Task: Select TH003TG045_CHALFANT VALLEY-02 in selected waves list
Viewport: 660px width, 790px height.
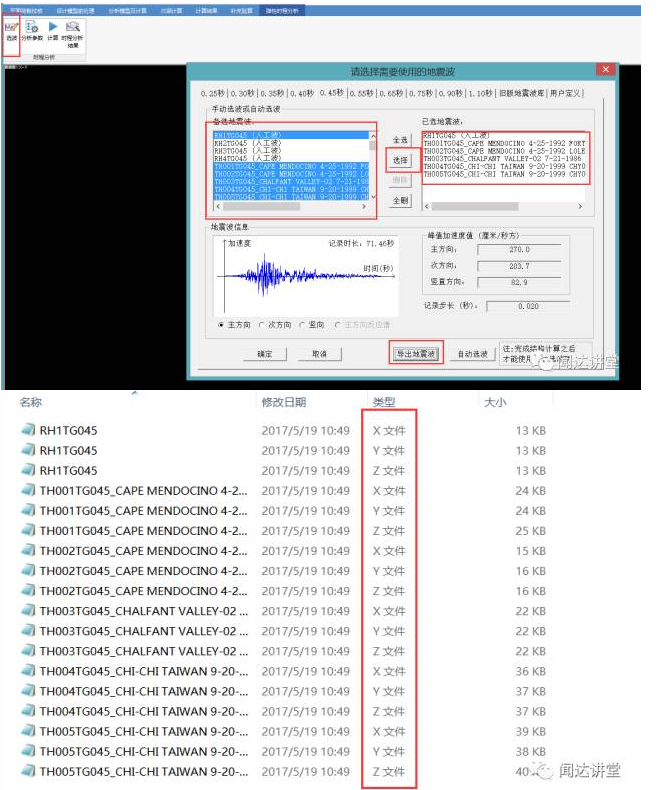Action: 504,159
